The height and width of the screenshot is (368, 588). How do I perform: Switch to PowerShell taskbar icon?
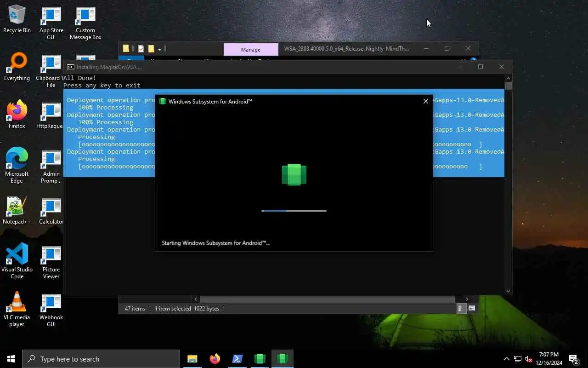point(237,359)
